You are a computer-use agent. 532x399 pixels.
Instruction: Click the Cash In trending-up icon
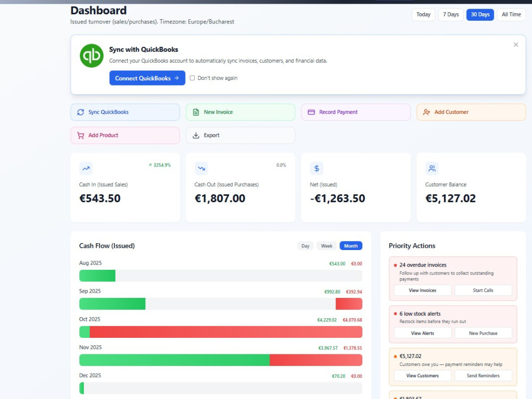86,168
